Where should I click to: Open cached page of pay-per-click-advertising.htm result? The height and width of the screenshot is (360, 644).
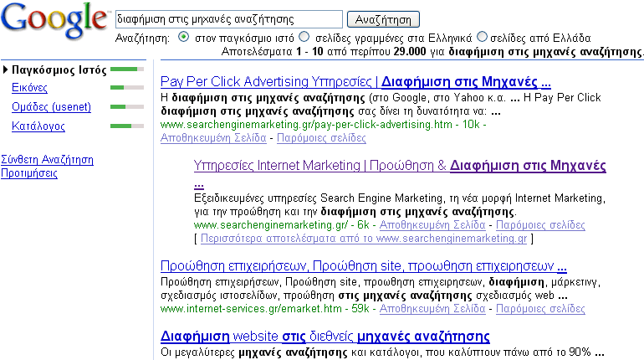[213, 137]
